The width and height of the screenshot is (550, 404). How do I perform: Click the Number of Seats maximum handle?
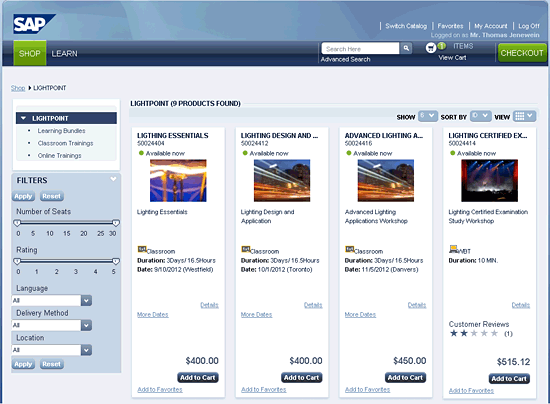pos(116,223)
